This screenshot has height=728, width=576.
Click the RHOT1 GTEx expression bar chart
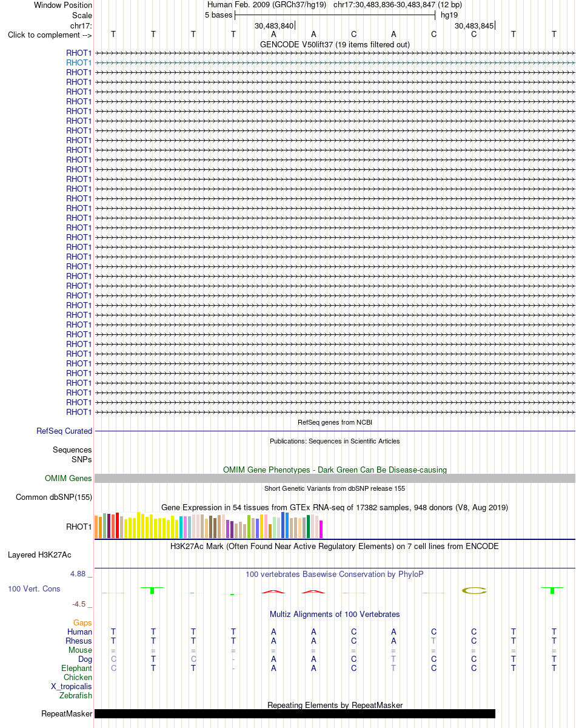click(209, 525)
